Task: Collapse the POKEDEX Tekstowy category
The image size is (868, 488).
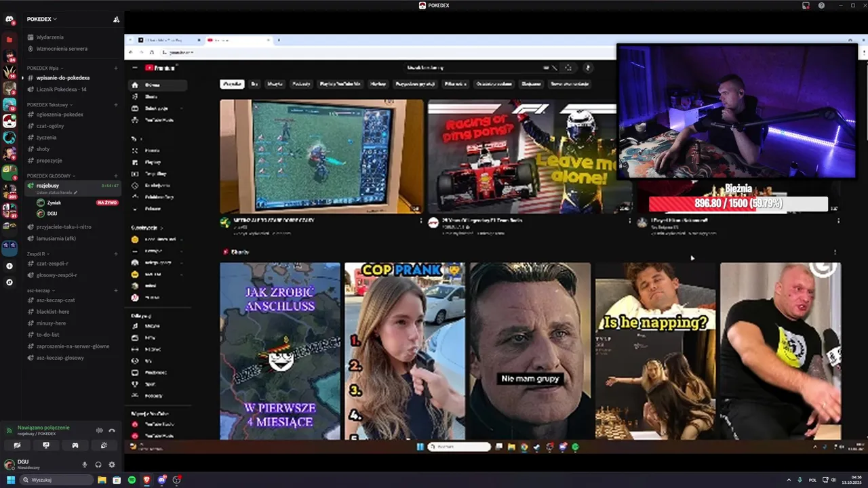Action: click(x=49, y=104)
